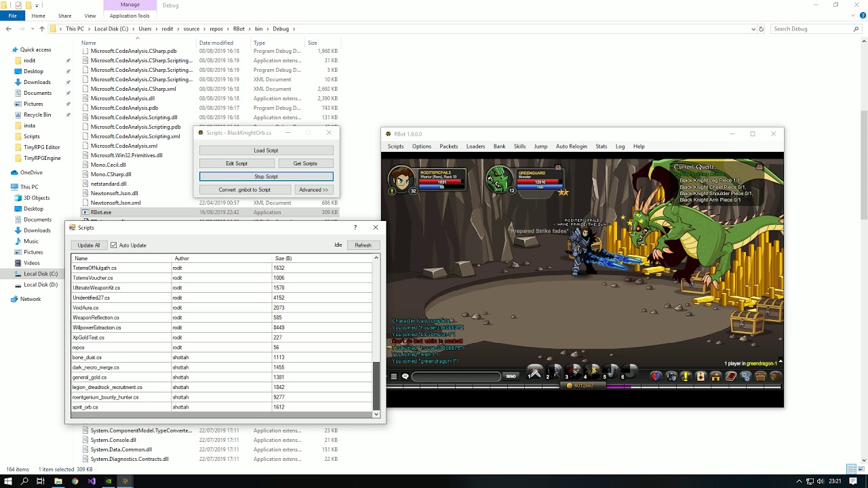868x488 pixels.
Task: Click the Edit Script button
Action: click(x=237, y=163)
